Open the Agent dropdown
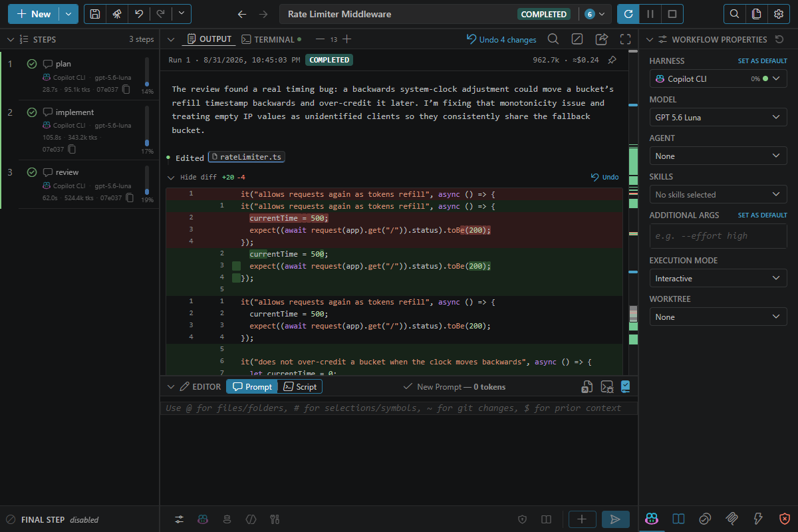This screenshot has height=532, width=798. pyautogui.click(x=718, y=156)
